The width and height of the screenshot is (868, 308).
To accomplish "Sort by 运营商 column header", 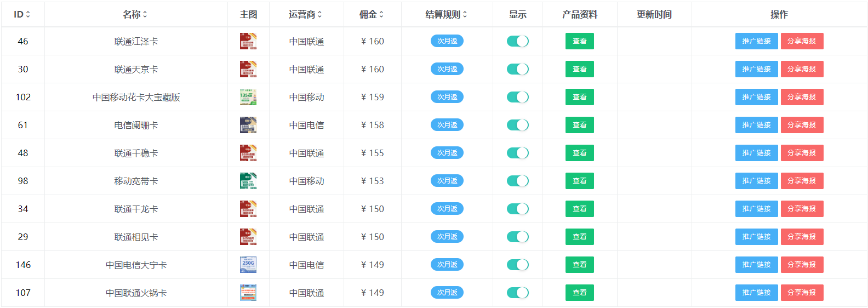I will click(x=306, y=14).
